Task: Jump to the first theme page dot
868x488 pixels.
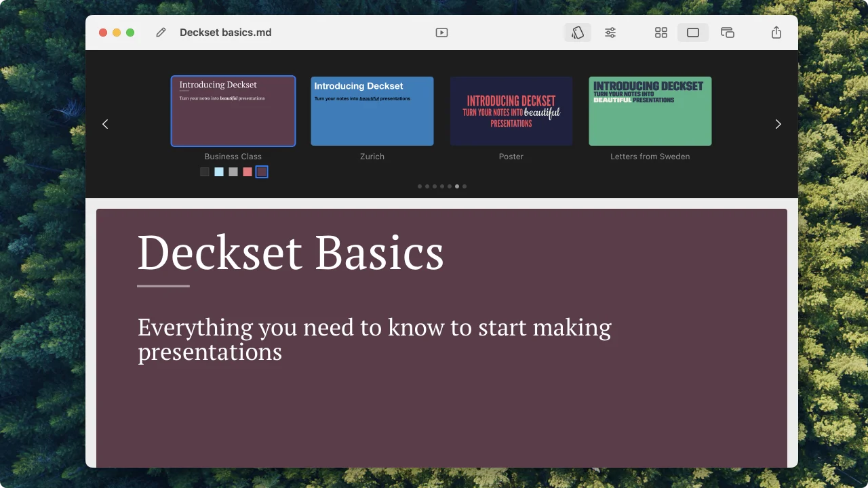Action: point(420,186)
